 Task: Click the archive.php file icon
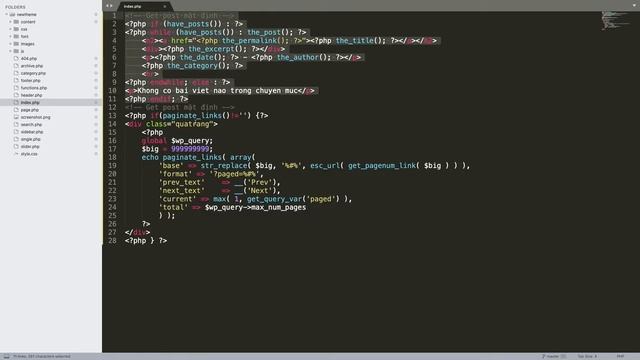16,66
